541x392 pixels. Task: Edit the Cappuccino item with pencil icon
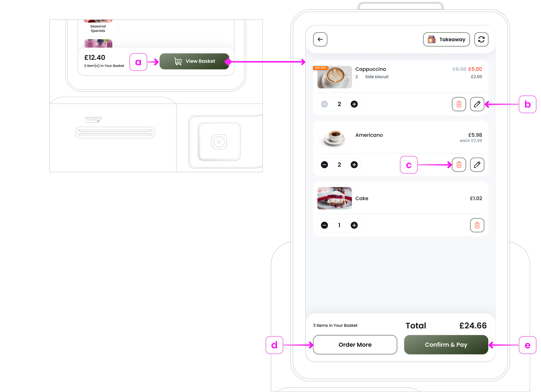click(x=477, y=104)
